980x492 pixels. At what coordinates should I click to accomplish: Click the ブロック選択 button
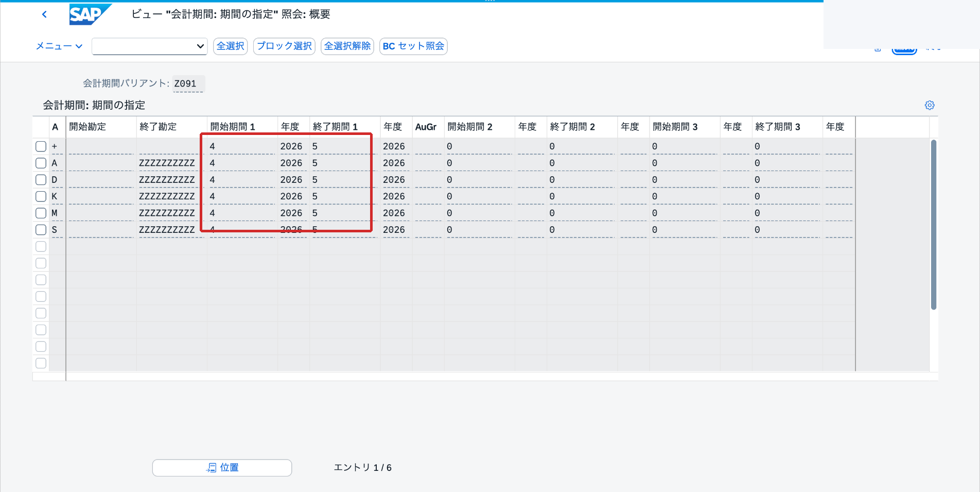tap(284, 46)
